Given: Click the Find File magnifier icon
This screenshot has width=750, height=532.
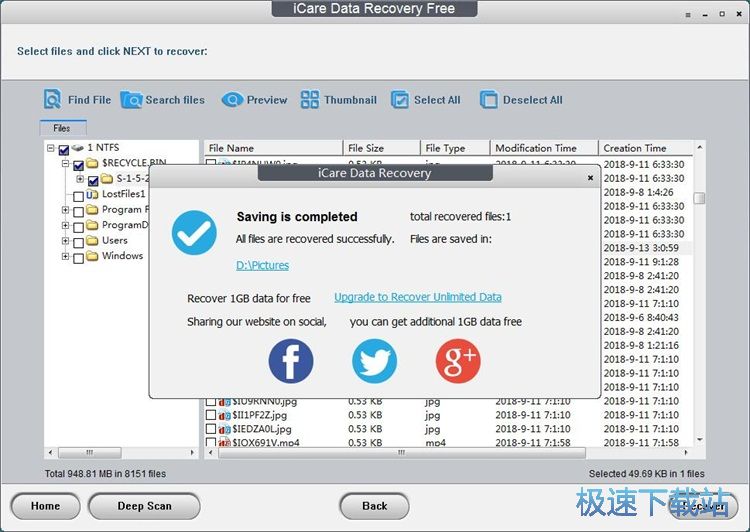Looking at the screenshot, I should point(52,99).
